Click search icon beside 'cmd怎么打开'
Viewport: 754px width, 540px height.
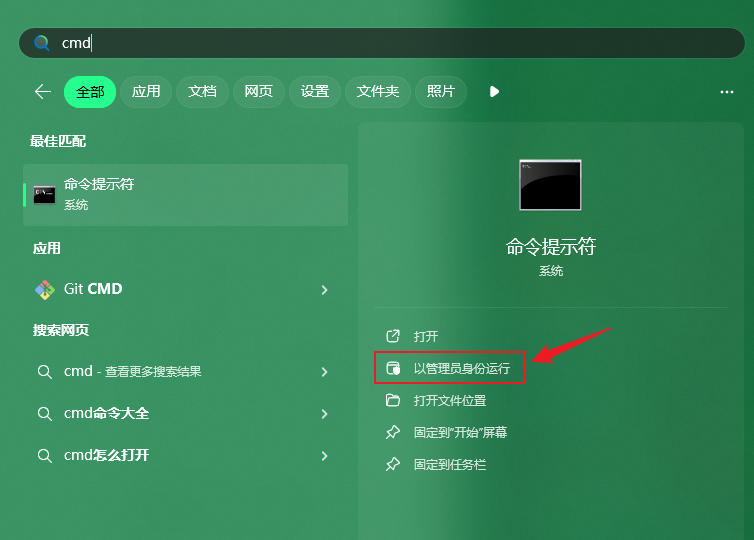(x=45, y=455)
